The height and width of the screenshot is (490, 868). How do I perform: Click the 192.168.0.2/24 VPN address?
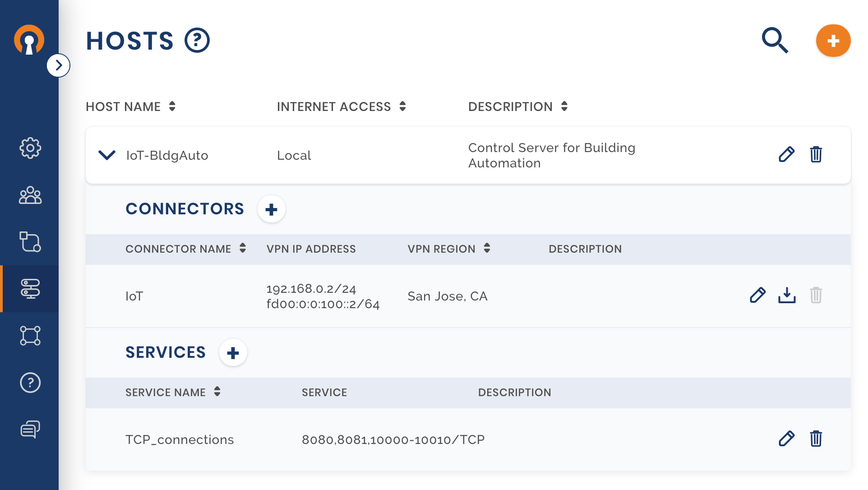311,289
